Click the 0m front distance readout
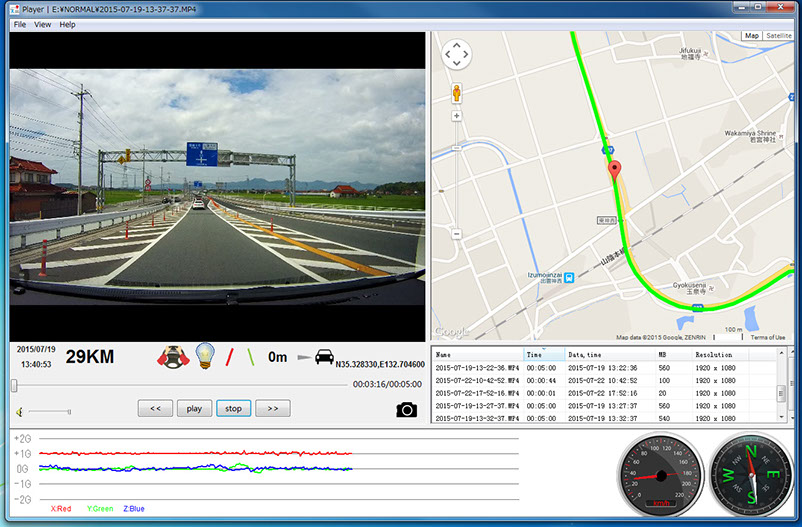 click(277, 357)
